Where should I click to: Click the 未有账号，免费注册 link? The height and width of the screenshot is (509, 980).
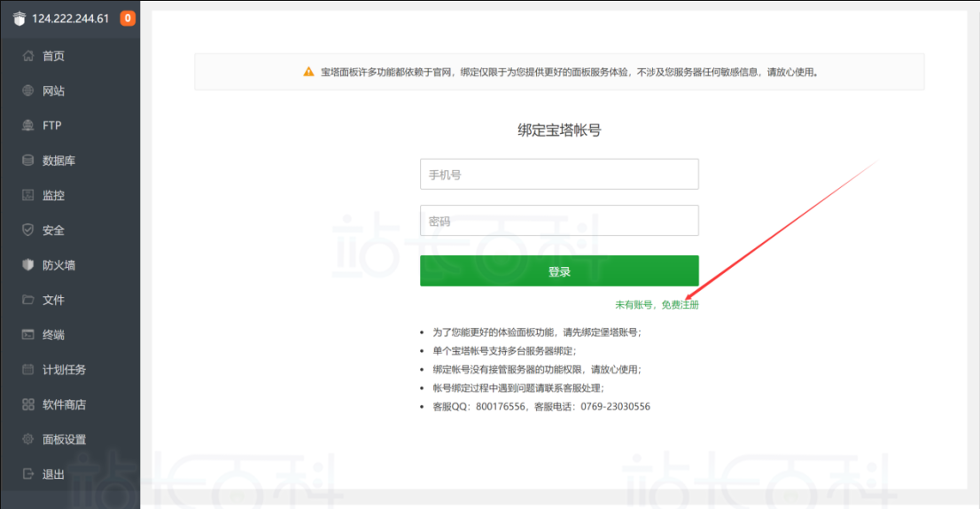(657, 304)
